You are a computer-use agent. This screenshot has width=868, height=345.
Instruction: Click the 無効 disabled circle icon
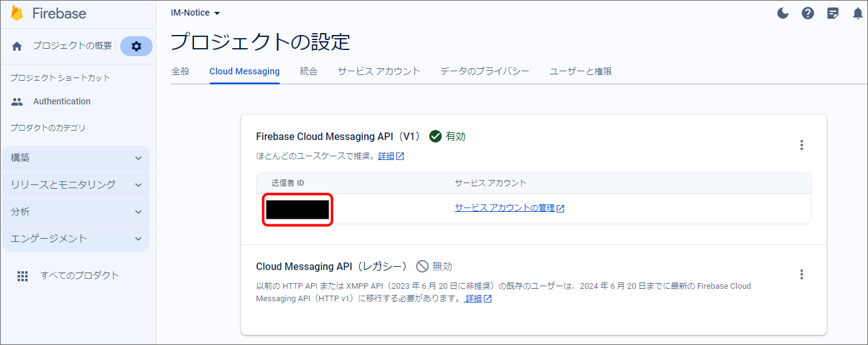[x=422, y=266]
